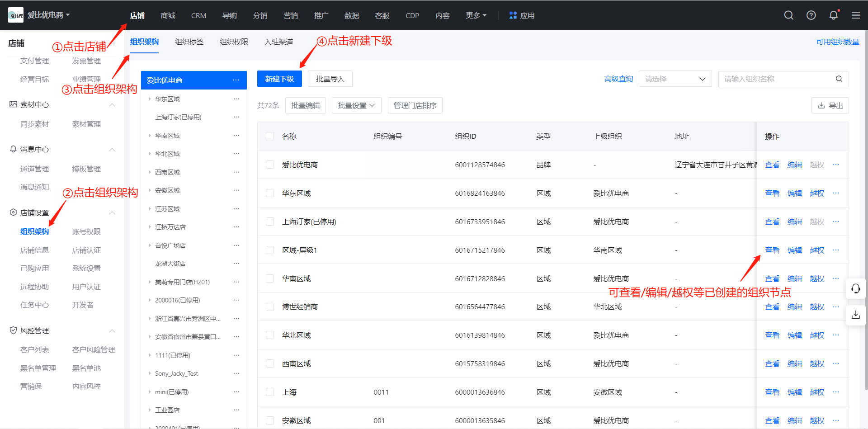Viewport: 868px width, 429px height.
Task: Click the 批量导入 button
Action: [x=330, y=79]
